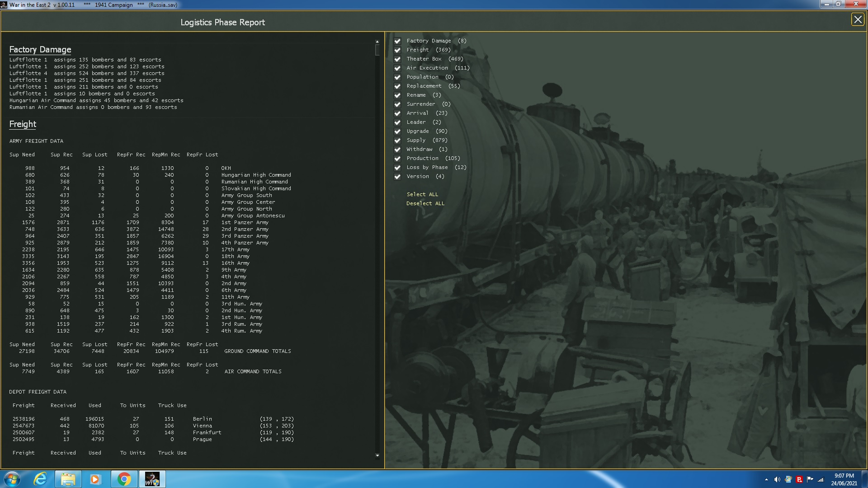Toggle the Freight report checkbox
The height and width of the screenshot is (488, 868).
tap(397, 50)
